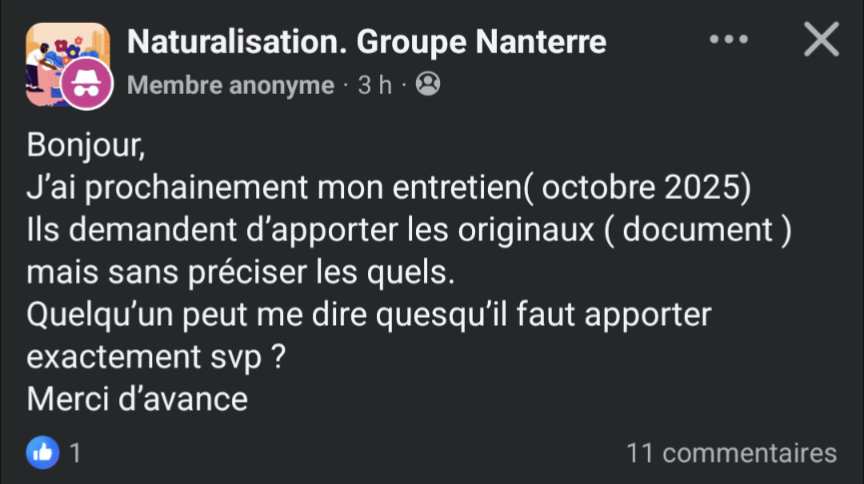Viewport: 864px width, 484px height.
Task: Click the Merci d'avance closing line
Action: [137, 399]
